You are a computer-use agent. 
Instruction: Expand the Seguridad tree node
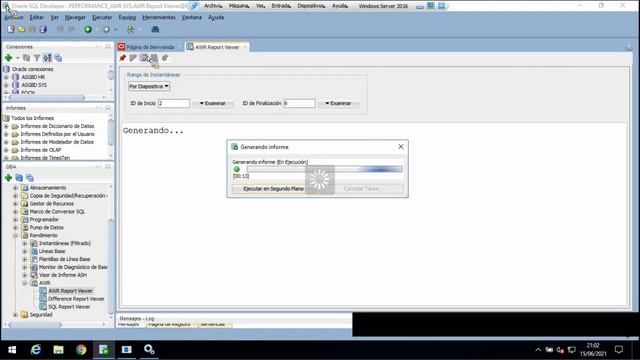(x=15, y=315)
